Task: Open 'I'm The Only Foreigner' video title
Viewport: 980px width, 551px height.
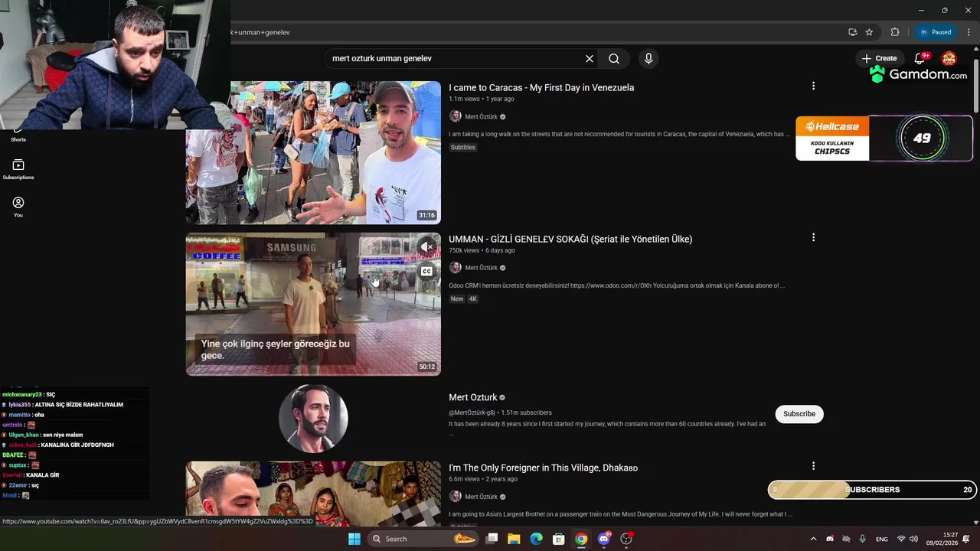Action: click(x=543, y=468)
